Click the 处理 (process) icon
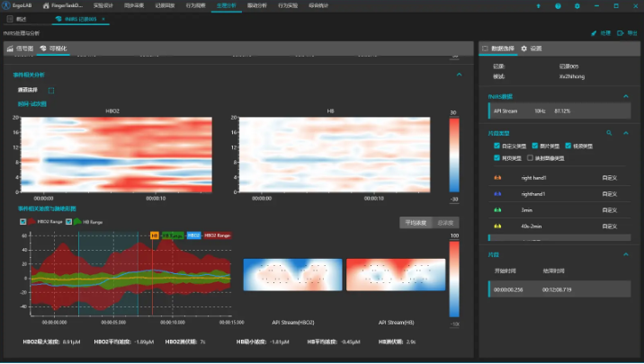This screenshot has width=644, height=364. (x=595, y=33)
